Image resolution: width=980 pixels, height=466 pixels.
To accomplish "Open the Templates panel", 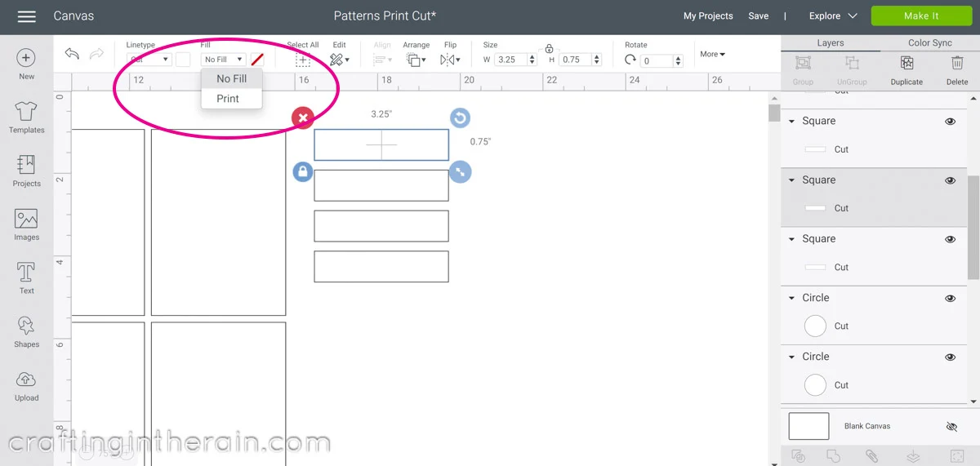I will [26, 118].
